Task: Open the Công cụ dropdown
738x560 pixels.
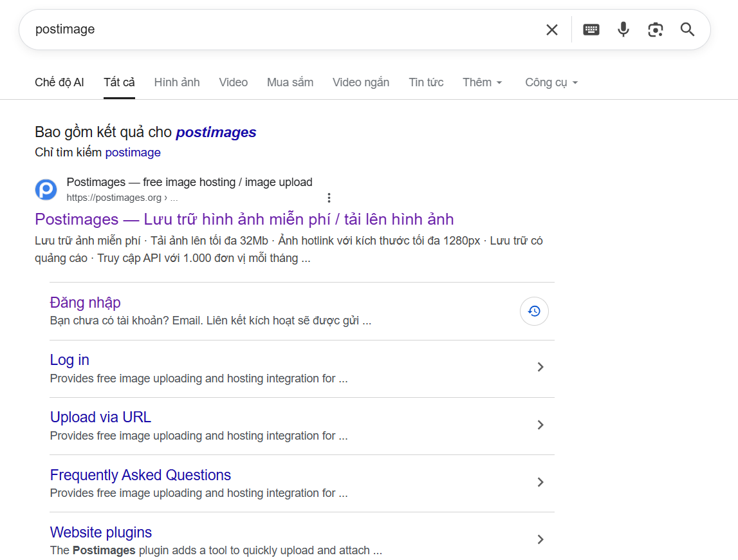Action: [x=551, y=82]
